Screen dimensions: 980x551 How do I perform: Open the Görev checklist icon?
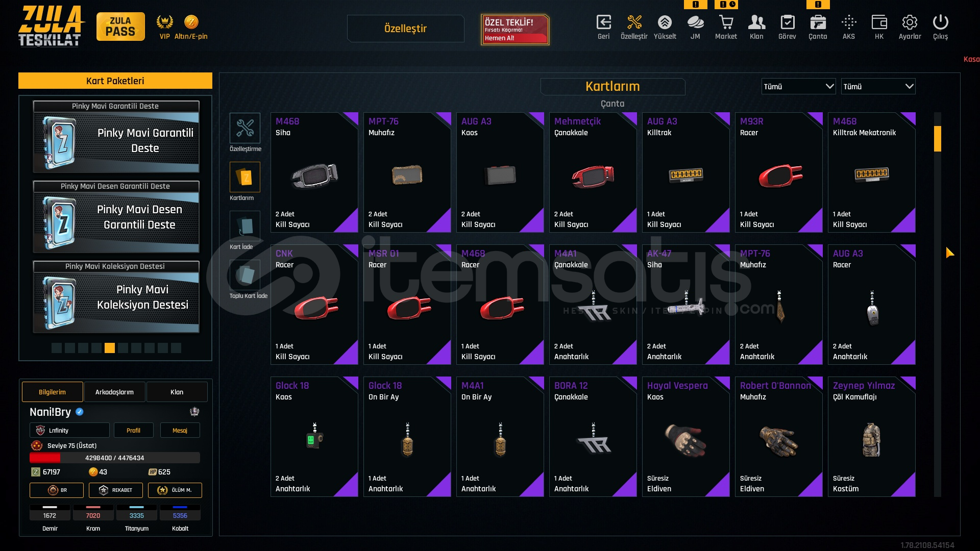pos(787,22)
